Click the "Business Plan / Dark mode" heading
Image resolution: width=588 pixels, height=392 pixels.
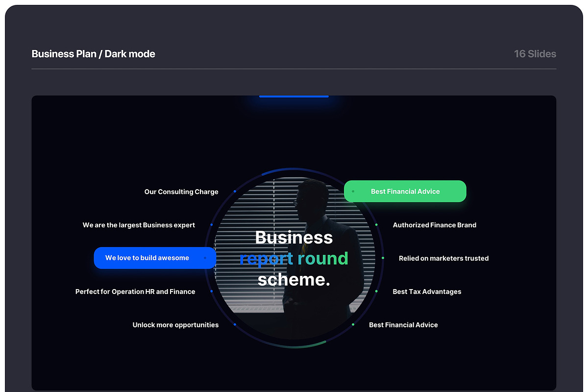[93, 54]
